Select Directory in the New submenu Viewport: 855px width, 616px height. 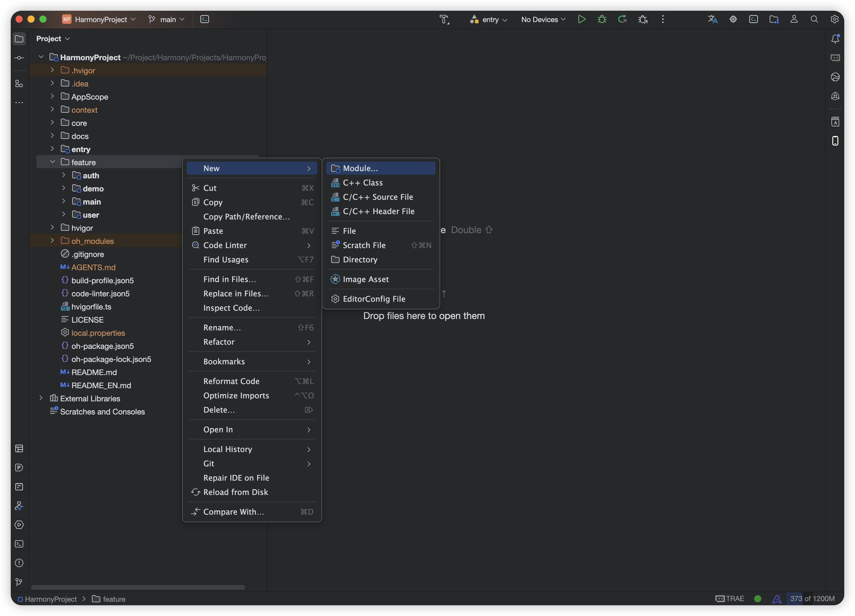click(x=360, y=260)
